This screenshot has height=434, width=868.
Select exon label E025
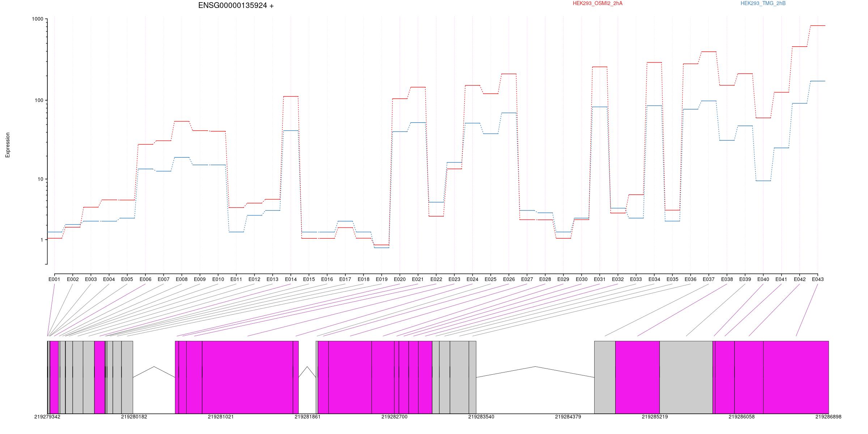490,279
